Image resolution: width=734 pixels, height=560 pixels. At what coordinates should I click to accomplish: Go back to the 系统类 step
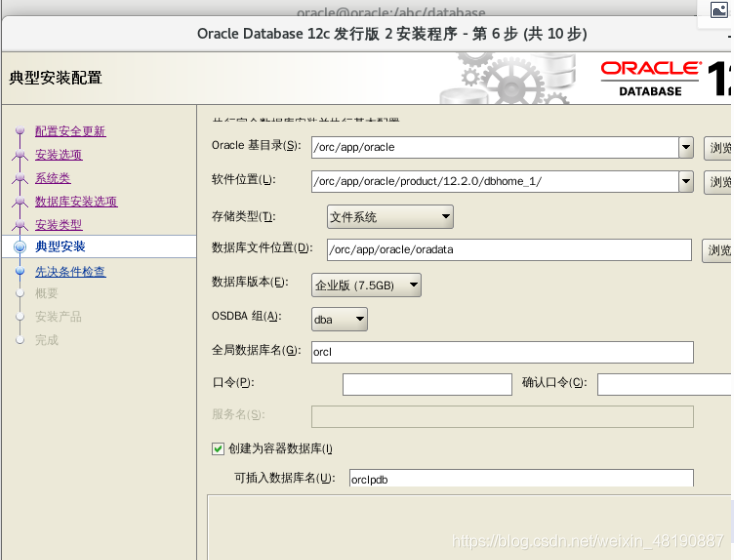pos(52,178)
